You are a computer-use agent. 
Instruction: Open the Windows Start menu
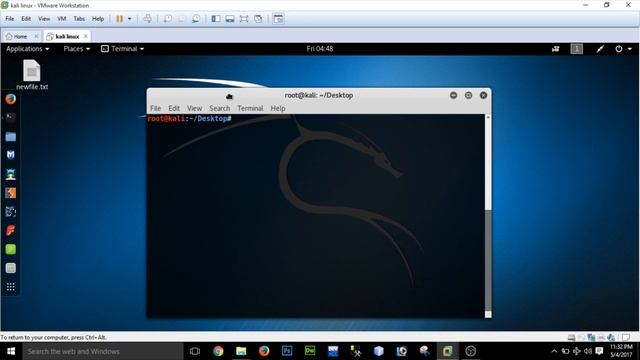pos(11,351)
